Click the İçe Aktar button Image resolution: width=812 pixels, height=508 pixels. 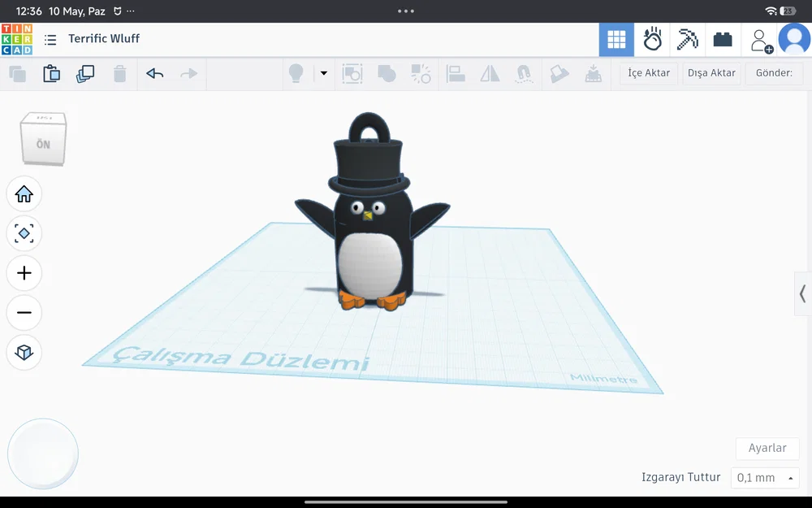click(x=649, y=73)
